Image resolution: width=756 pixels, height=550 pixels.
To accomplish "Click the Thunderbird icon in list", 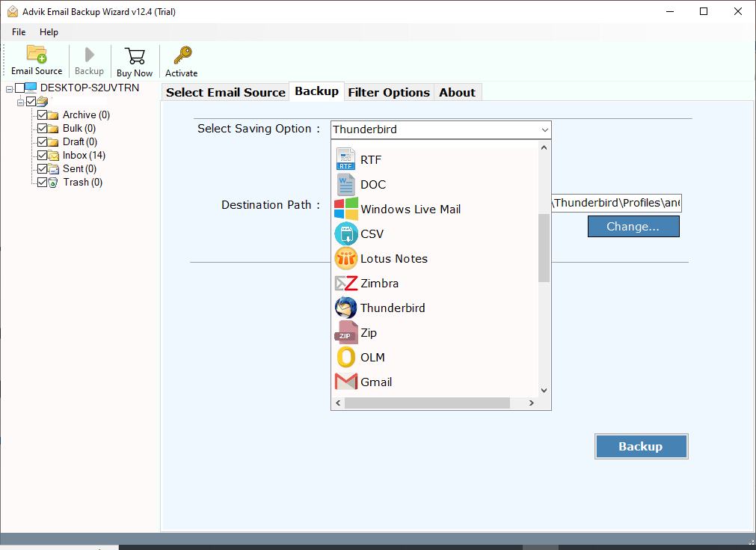I will pyautogui.click(x=345, y=308).
